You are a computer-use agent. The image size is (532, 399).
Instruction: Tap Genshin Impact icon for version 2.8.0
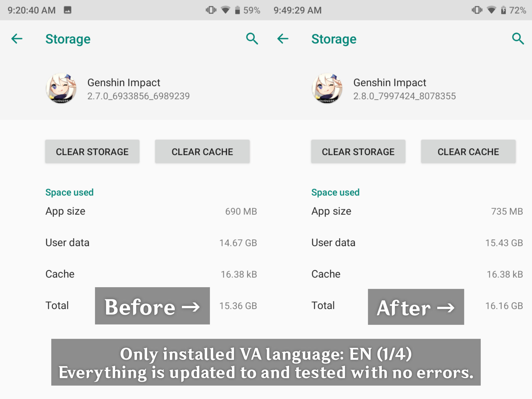pos(327,89)
